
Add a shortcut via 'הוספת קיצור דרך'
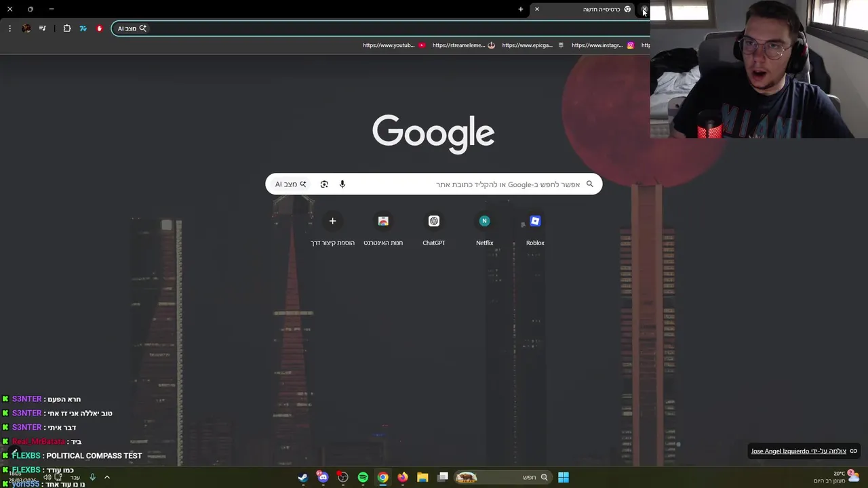[x=332, y=230]
